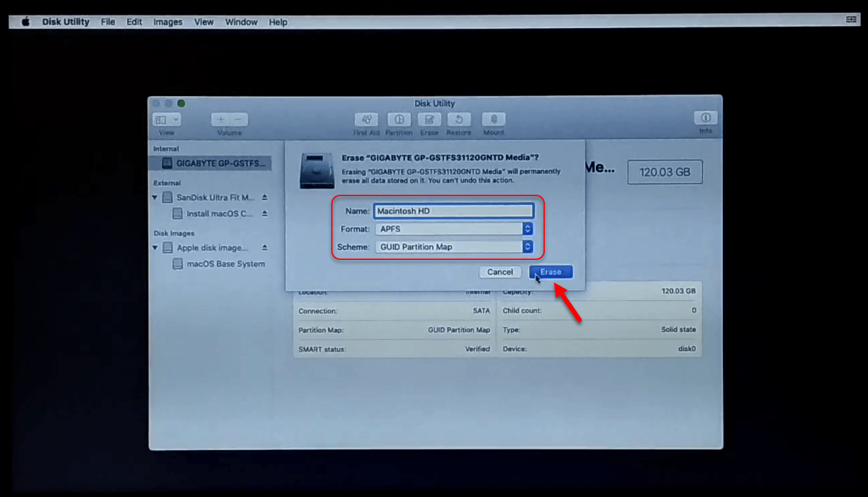The image size is (868, 497).
Task: Click the Erase button in the dialog
Action: [x=551, y=272]
